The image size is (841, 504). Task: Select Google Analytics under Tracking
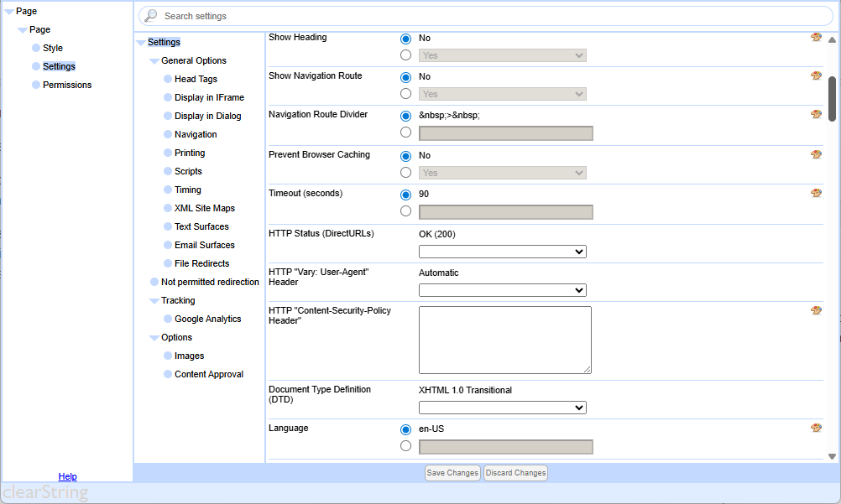coord(207,319)
